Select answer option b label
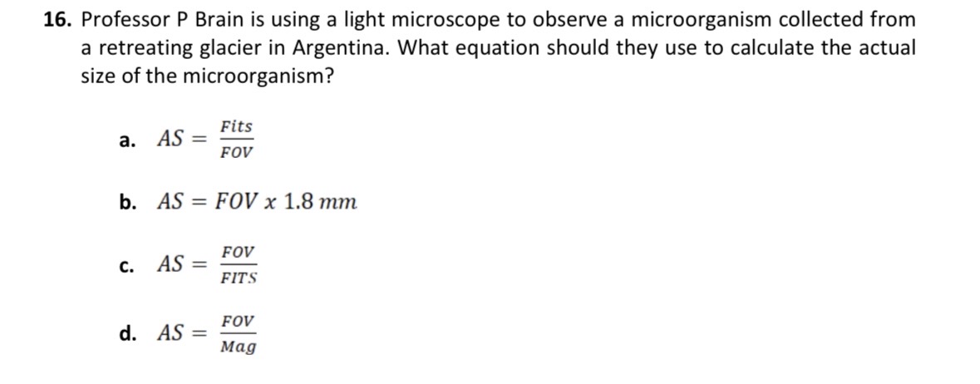 pos(127,202)
